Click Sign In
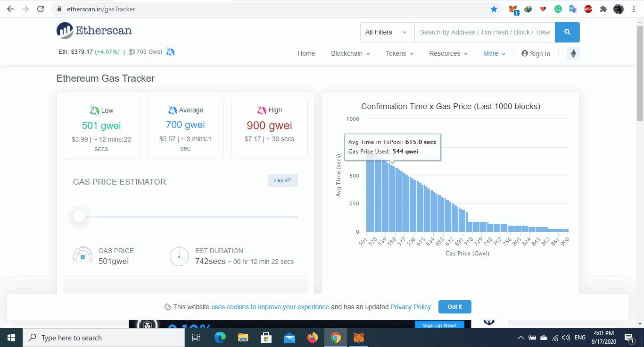This screenshot has height=347, width=644. tap(536, 54)
